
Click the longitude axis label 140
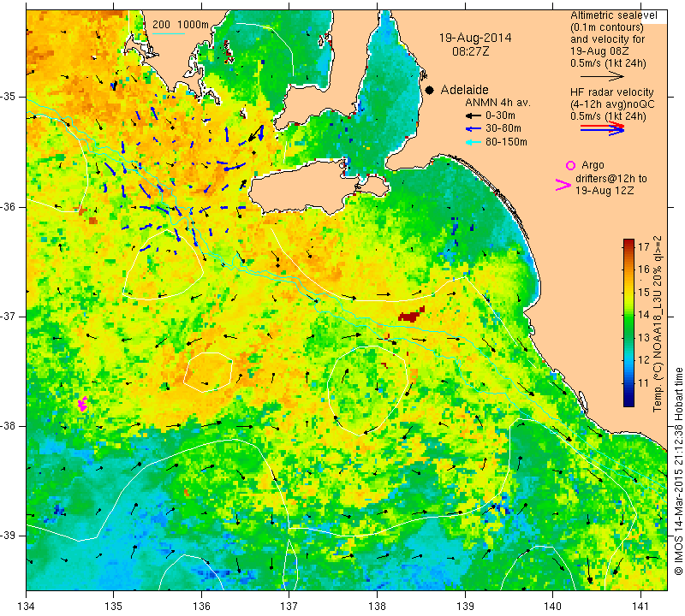pyautogui.click(x=552, y=607)
